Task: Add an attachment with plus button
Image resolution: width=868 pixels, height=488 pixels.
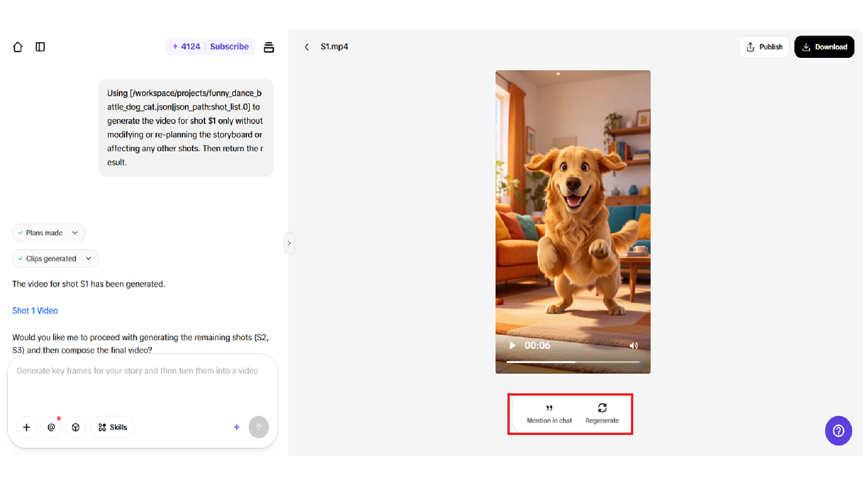Action: 27,428
